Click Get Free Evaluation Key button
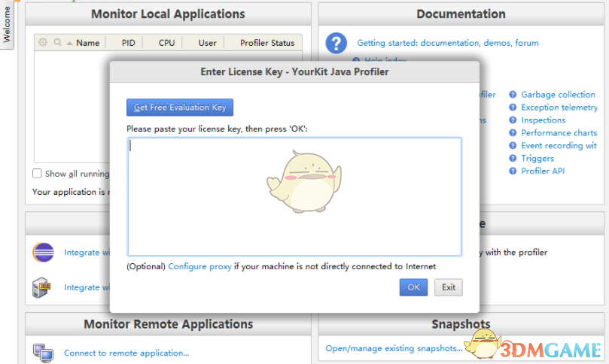 click(x=180, y=108)
